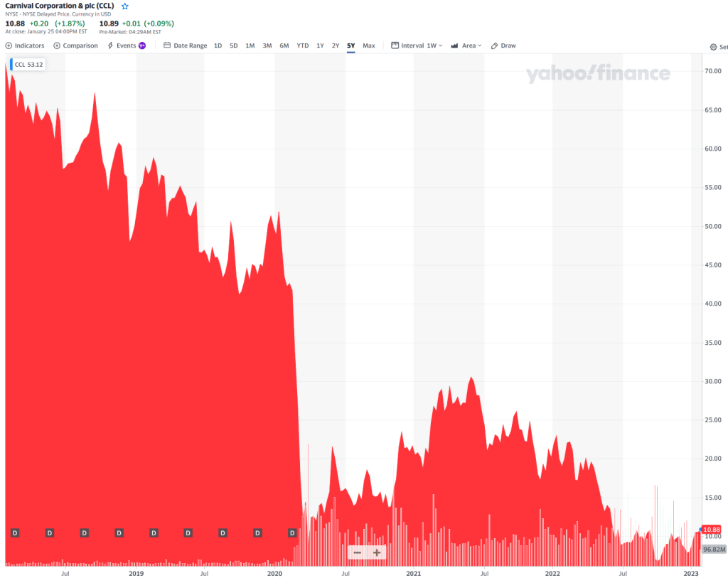Click the dividend D marker near 2020
This screenshot has width=728, height=583.
point(293,533)
